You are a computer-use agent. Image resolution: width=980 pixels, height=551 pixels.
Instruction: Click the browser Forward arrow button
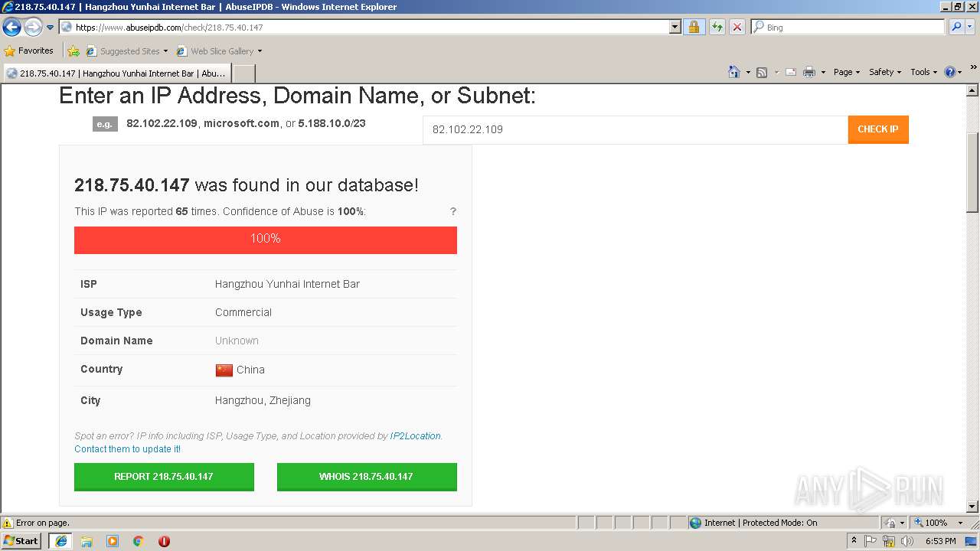[x=33, y=28]
